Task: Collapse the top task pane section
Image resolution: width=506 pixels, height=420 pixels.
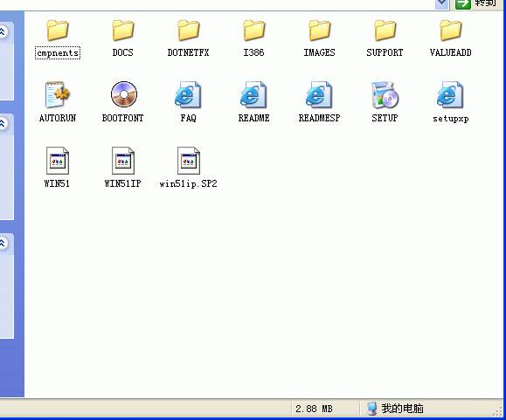Action: [3, 31]
